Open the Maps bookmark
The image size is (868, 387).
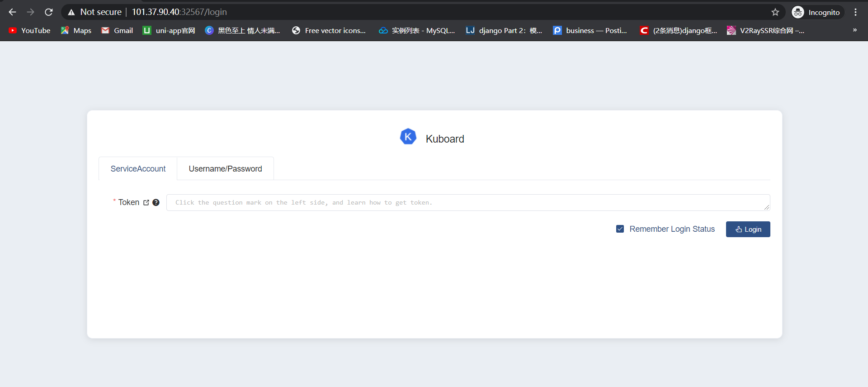76,30
